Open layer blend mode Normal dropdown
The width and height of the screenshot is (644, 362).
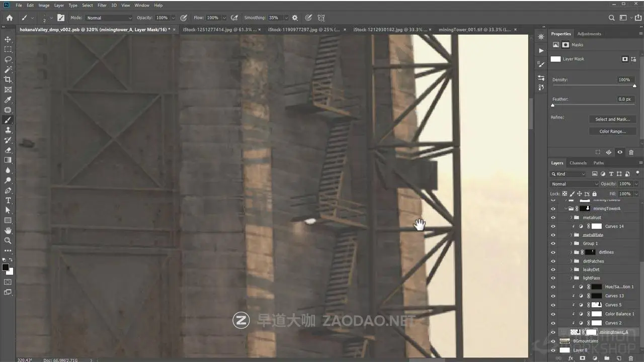coord(575,184)
